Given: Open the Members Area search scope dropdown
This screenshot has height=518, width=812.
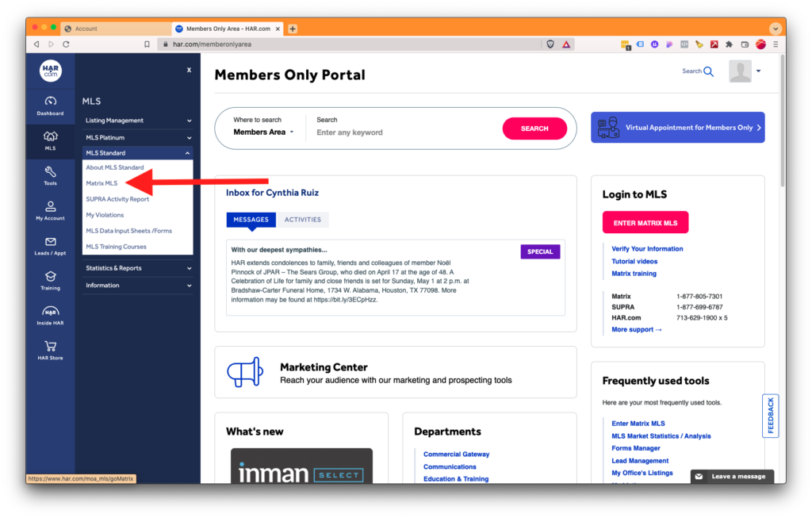Looking at the screenshot, I should (x=263, y=132).
